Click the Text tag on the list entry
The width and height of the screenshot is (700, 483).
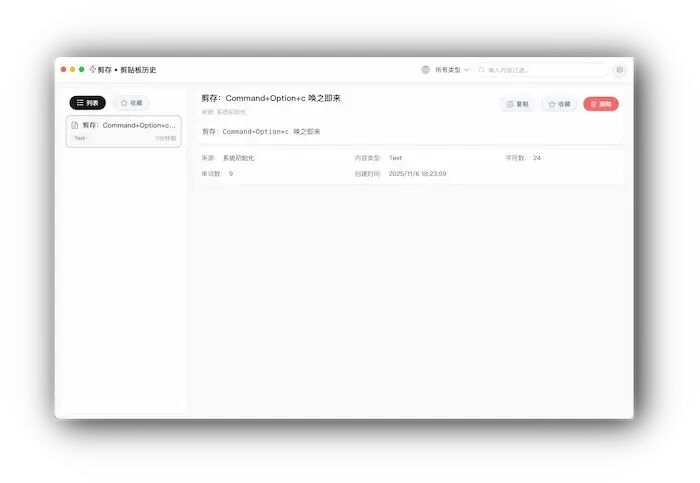coord(80,138)
